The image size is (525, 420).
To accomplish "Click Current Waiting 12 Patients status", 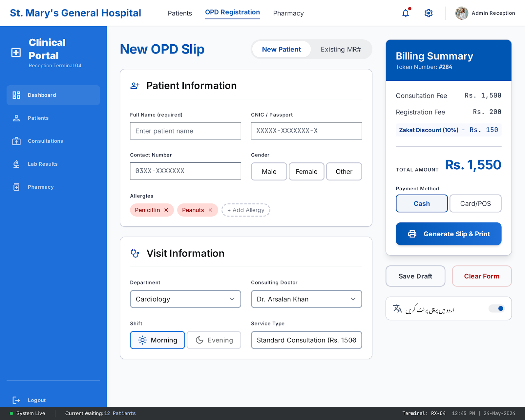I will pos(100,413).
